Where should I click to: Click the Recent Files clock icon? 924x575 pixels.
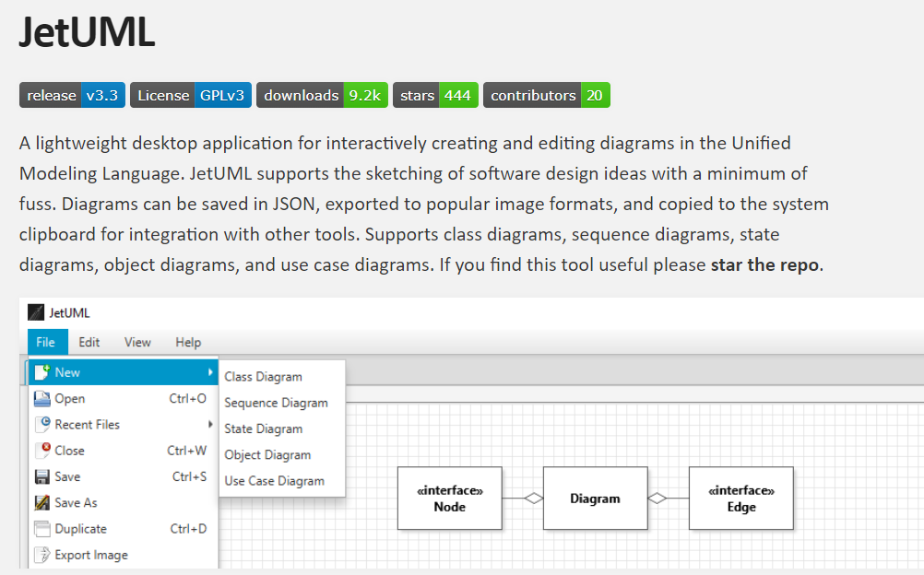pos(43,424)
